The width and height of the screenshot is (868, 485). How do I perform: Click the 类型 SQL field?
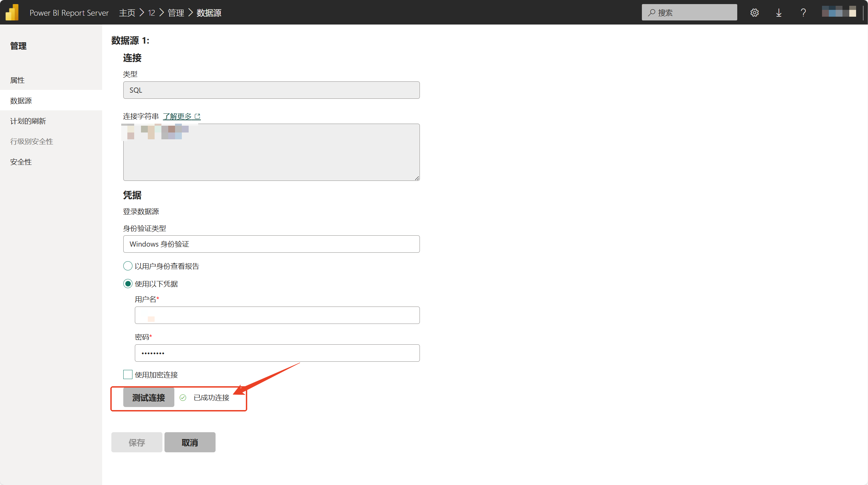point(271,90)
